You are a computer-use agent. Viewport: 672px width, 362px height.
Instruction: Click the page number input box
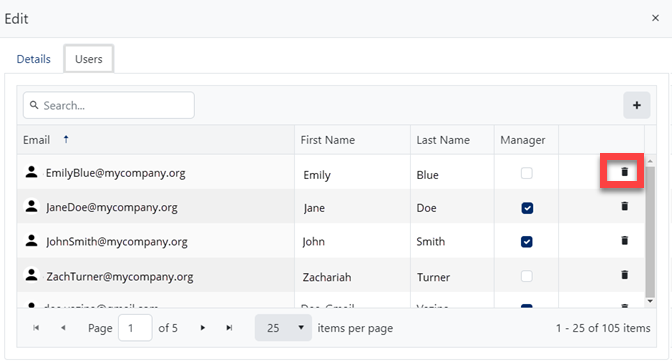pyautogui.click(x=135, y=328)
